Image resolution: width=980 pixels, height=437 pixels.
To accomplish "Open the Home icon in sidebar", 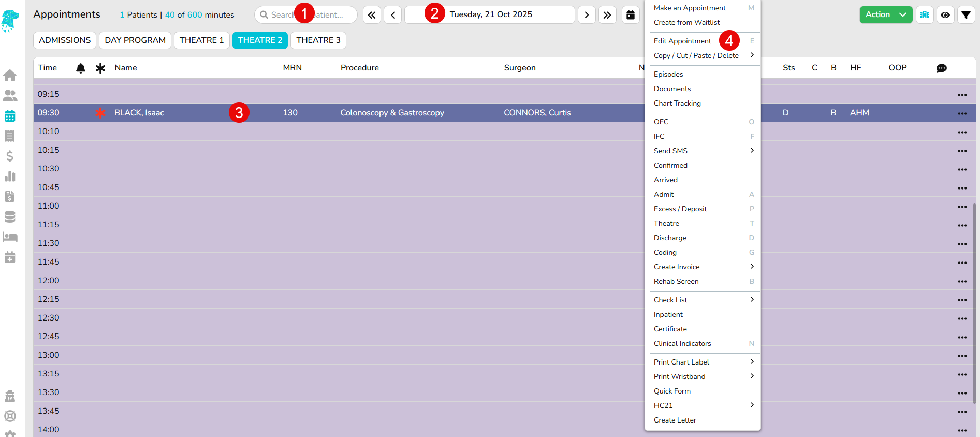I will 10,76.
